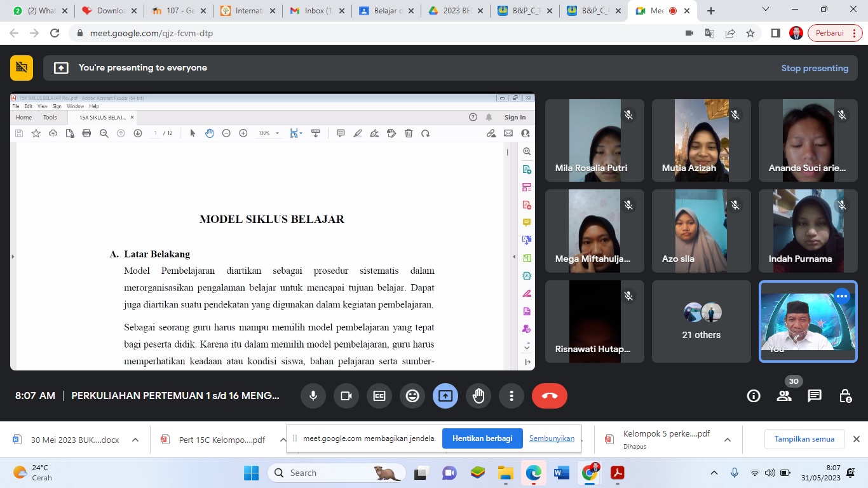Raise hand in the meeting
868x488 pixels.
[478, 396]
